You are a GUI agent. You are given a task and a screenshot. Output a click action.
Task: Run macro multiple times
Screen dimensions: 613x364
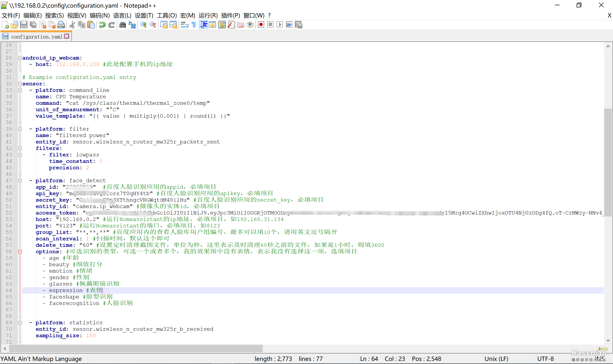[x=289, y=25]
